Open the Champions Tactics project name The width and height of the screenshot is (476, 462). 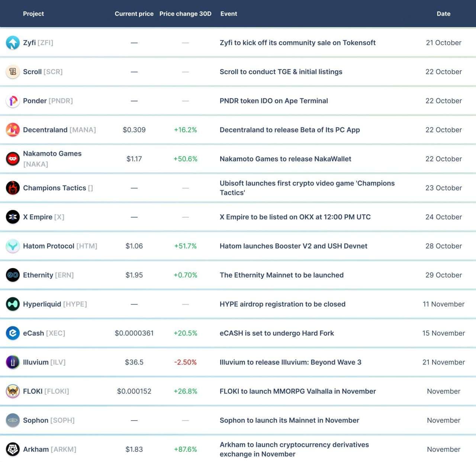(x=58, y=188)
